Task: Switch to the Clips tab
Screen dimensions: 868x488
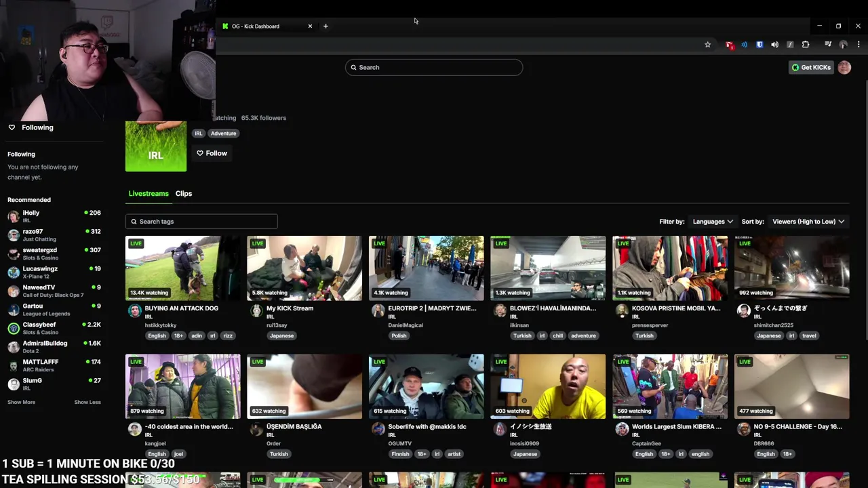Action: 184,194
